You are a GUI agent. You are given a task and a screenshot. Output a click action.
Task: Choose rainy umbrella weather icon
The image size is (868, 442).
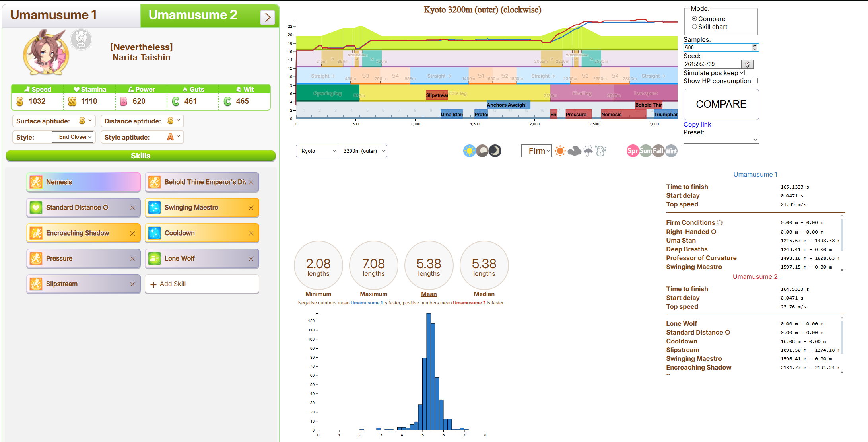588,151
